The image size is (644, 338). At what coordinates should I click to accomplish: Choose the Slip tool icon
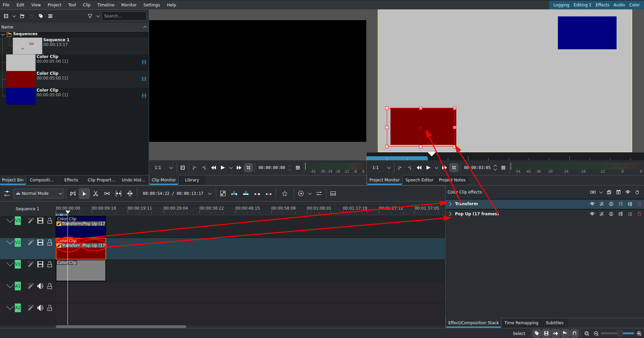click(x=119, y=193)
